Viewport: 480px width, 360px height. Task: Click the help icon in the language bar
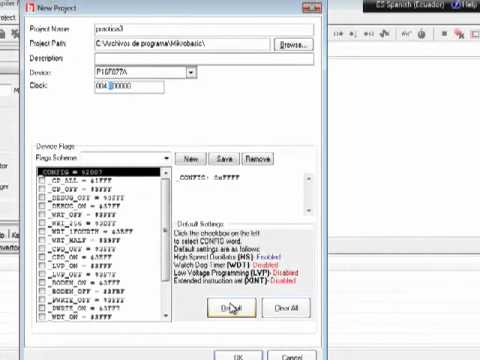pyautogui.click(x=464, y=5)
